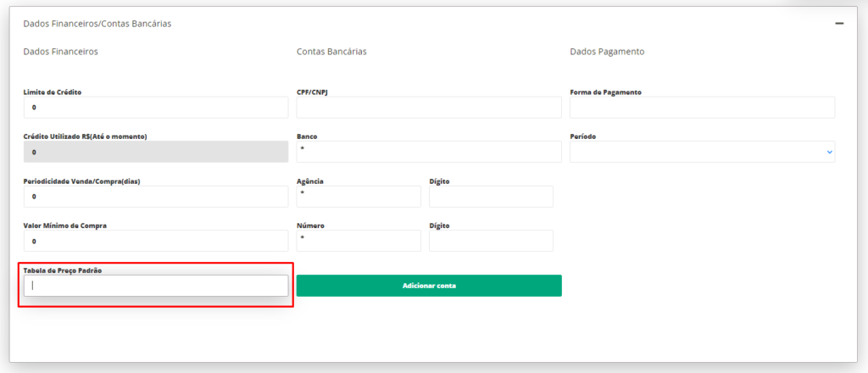Image resolution: width=868 pixels, height=373 pixels.
Task: Edit the Valor Mínimo de Compra field
Action: pyautogui.click(x=156, y=242)
